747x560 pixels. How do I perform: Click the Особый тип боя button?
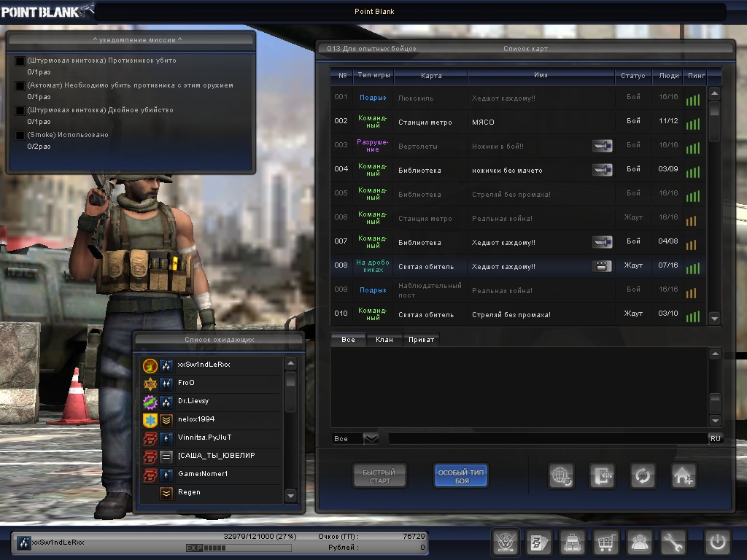point(461,476)
